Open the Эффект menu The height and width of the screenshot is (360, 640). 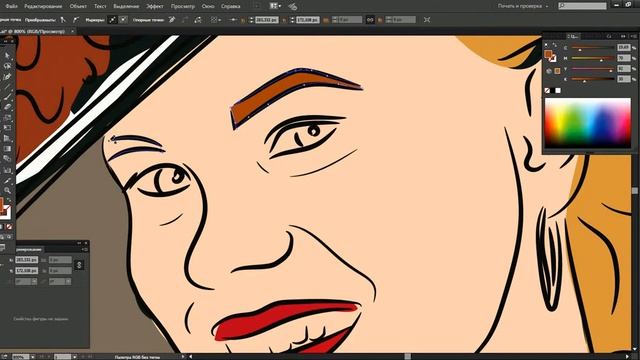(155, 6)
